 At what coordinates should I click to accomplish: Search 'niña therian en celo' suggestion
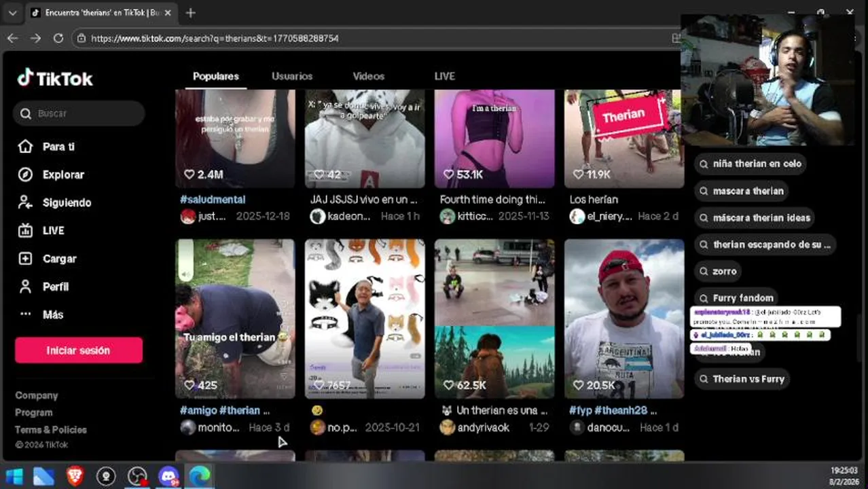(x=751, y=164)
